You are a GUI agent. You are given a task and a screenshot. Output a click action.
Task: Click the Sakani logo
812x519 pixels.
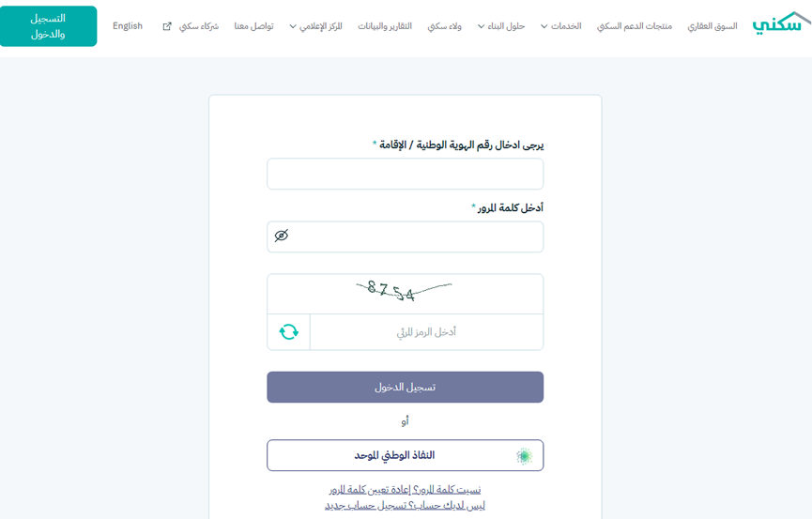781,23
